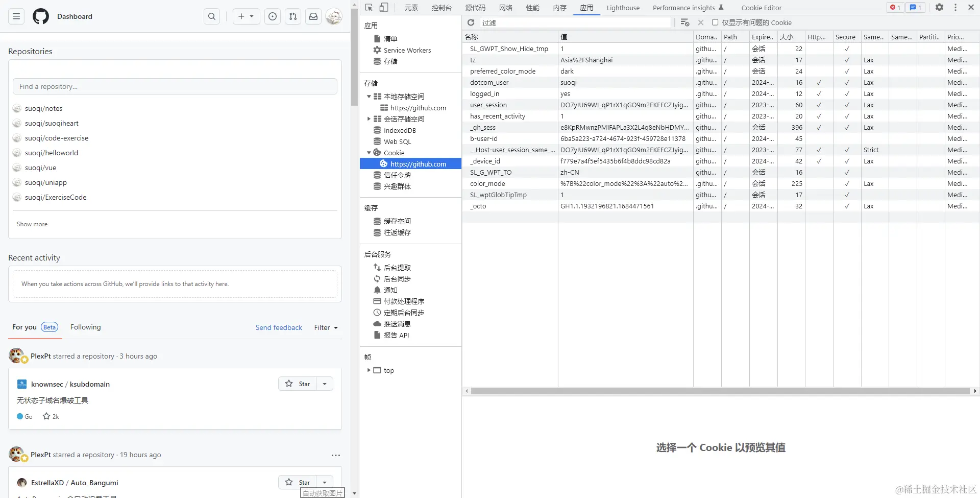This screenshot has height=498, width=980.
Task: Click the GitHub page vertical scrollbar
Action: 354,56
